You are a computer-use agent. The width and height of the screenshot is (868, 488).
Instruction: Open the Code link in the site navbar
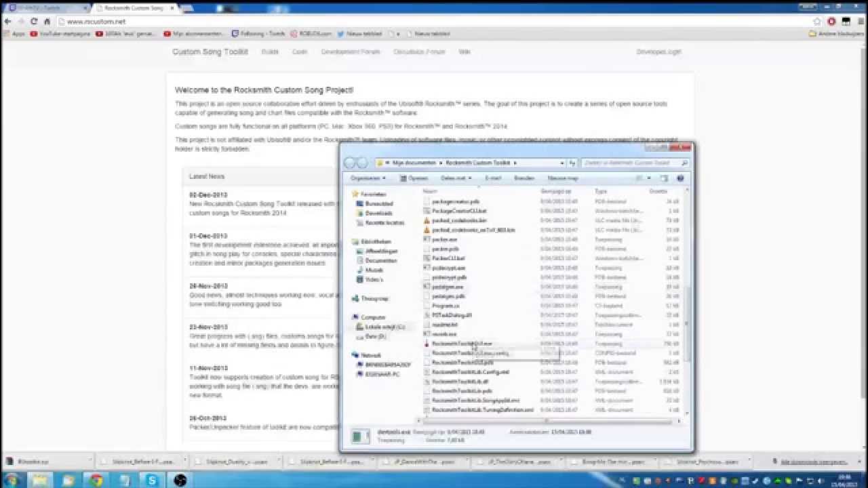pyautogui.click(x=299, y=52)
